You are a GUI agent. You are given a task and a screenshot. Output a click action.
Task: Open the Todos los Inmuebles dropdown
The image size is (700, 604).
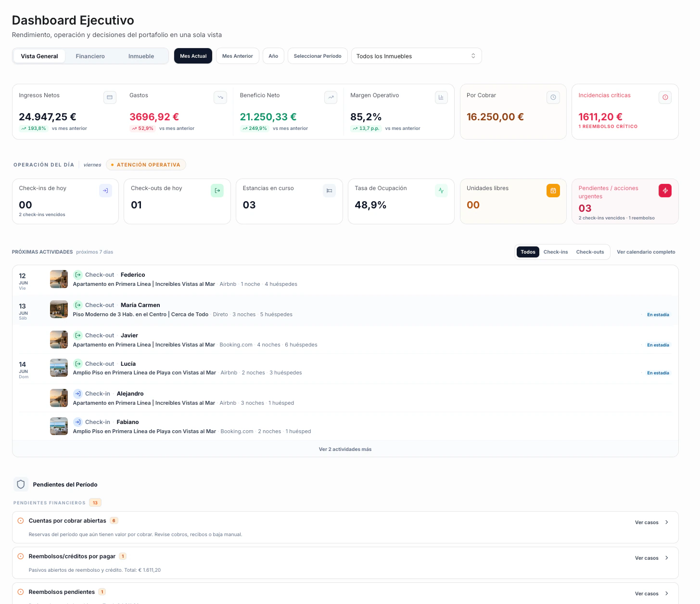coord(417,56)
